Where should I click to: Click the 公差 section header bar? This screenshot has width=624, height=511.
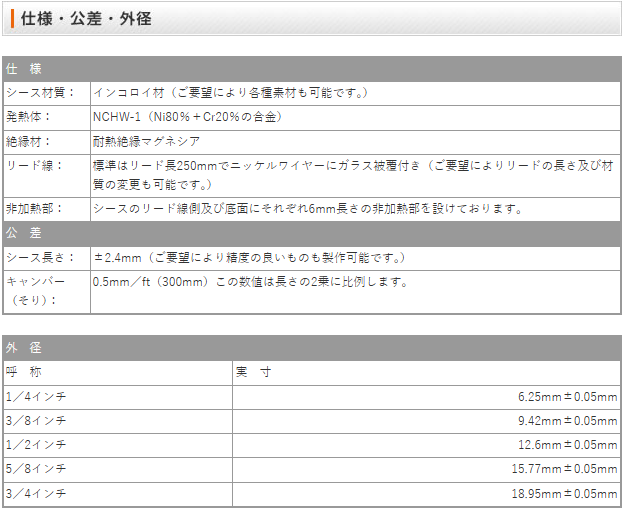311,233
